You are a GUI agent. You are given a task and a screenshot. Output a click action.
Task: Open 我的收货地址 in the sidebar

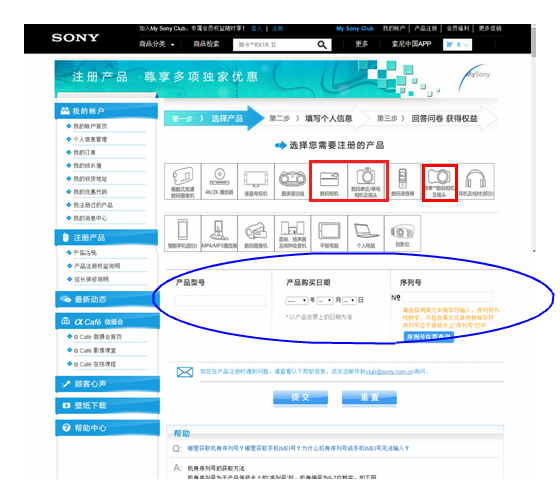[90, 179]
